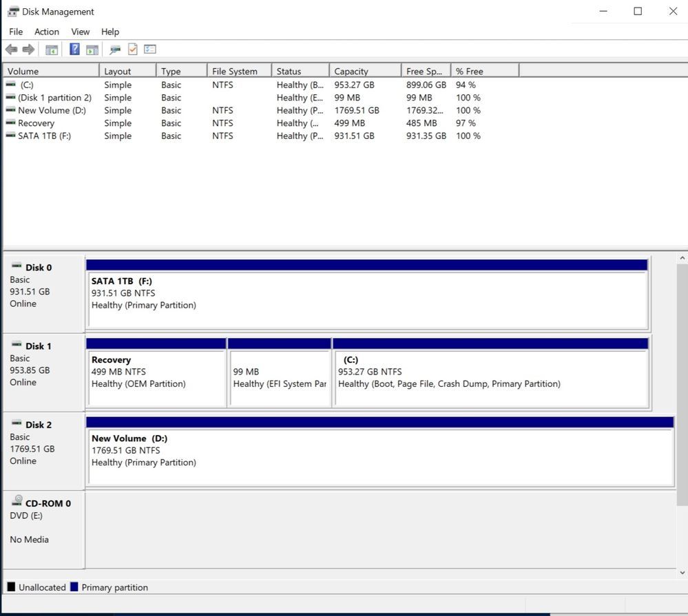Click the checklist settings icon in the toolbar
The height and width of the screenshot is (616, 688).
coord(150,50)
